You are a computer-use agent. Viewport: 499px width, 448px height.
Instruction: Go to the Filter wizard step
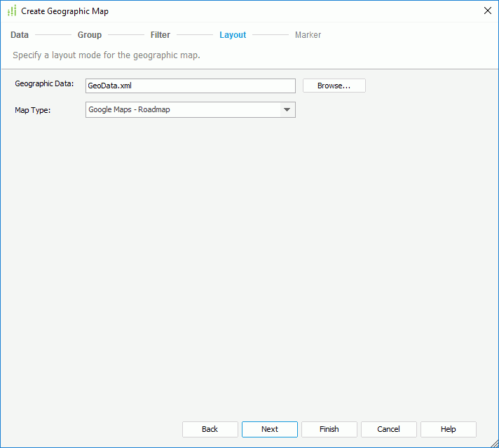(x=160, y=35)
